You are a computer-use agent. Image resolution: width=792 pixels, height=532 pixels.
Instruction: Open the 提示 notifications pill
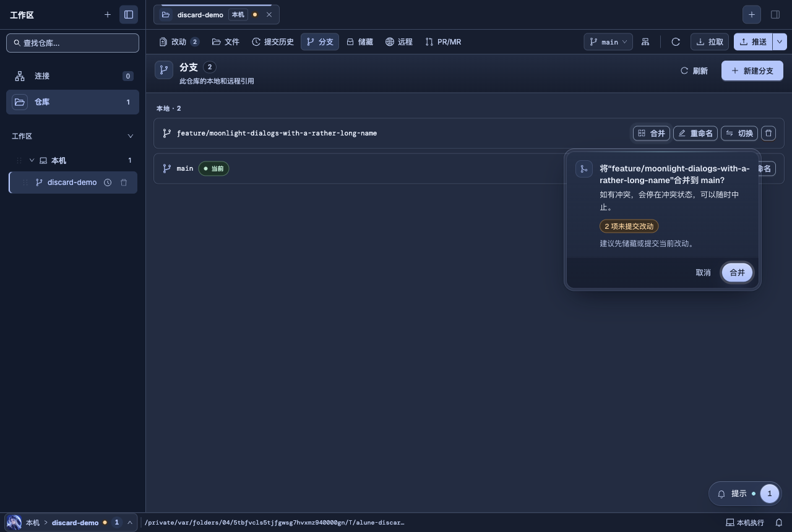745,493
